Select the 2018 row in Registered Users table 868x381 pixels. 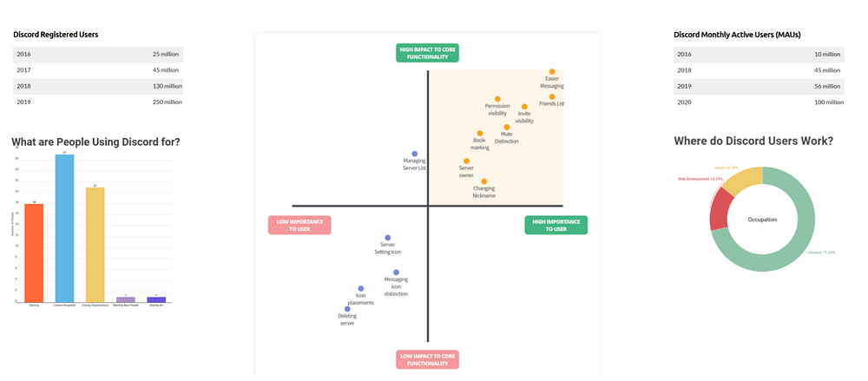pos(98,87)
